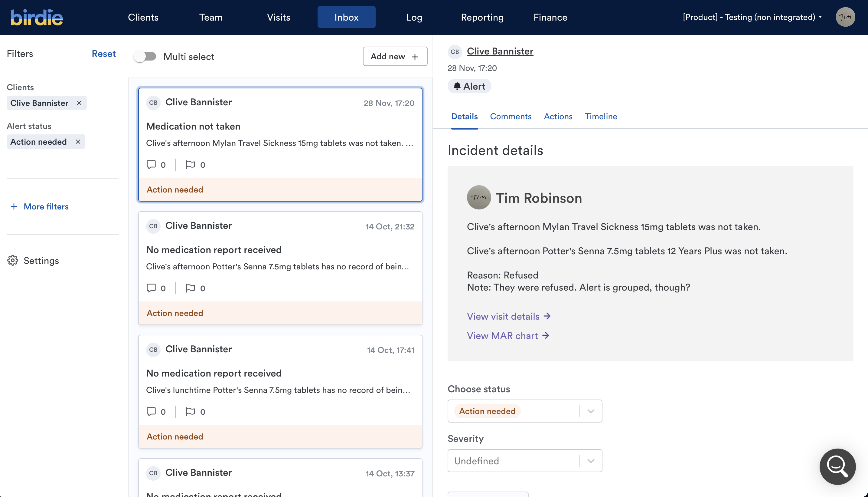Remove the Clive Bannister client filter
This screenshot has height=497, width=868.
tap(79, 103)
